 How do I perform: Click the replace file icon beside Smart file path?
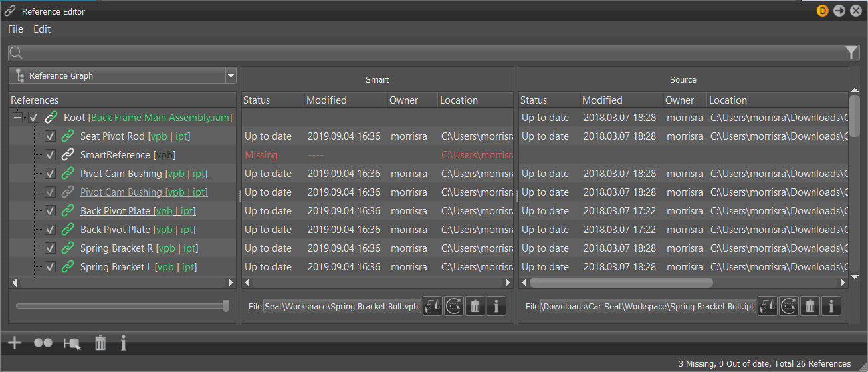tap(433, 307)
